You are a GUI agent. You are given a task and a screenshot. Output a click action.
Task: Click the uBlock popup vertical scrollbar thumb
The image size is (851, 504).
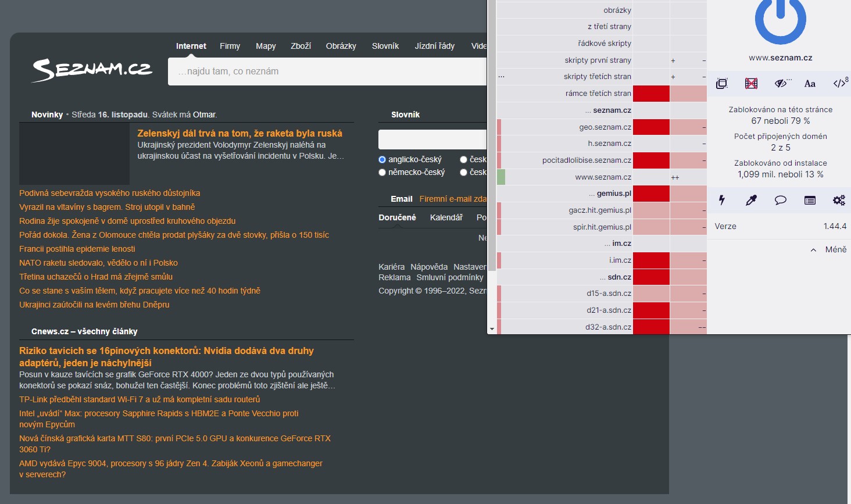click(492, 135)
